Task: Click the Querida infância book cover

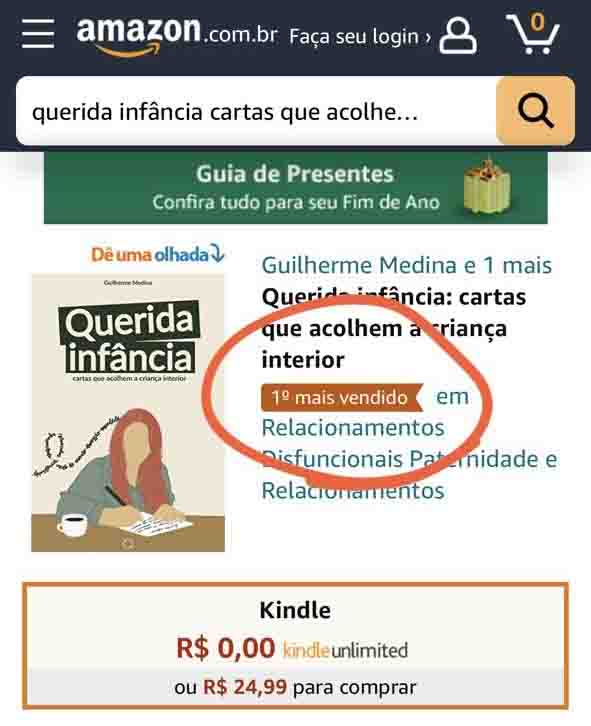Action: click(128, 413)
